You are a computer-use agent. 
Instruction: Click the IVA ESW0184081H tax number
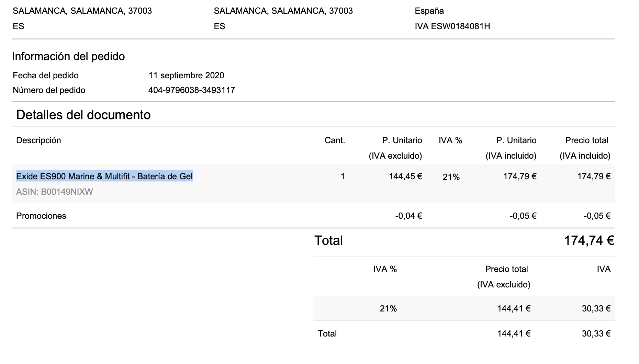tap(452, 26)
